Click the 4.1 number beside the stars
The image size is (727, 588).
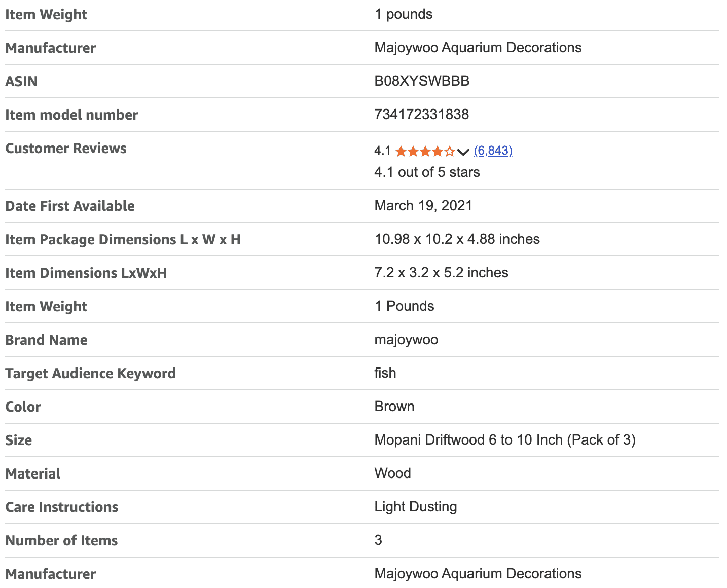tap(382, 151)
